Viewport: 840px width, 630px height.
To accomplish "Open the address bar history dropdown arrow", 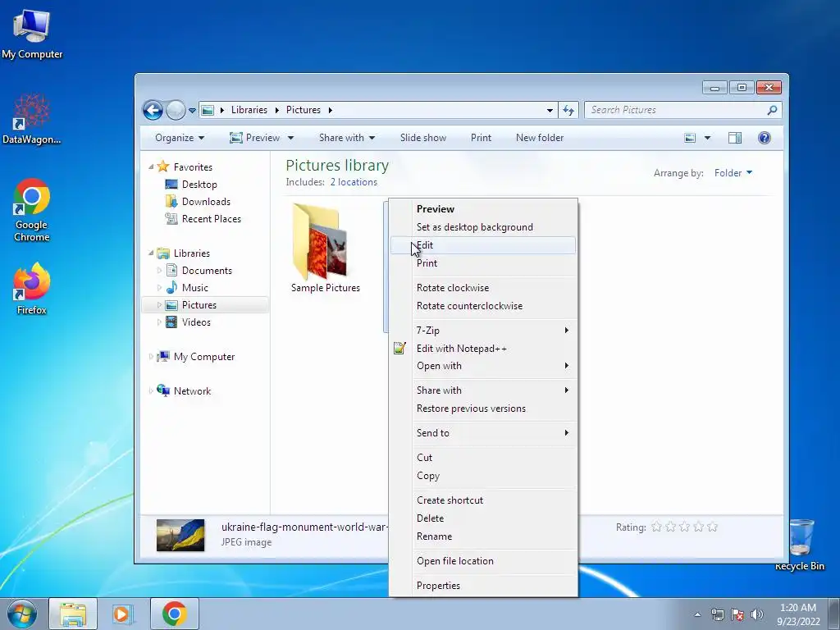I will (550, 111).
